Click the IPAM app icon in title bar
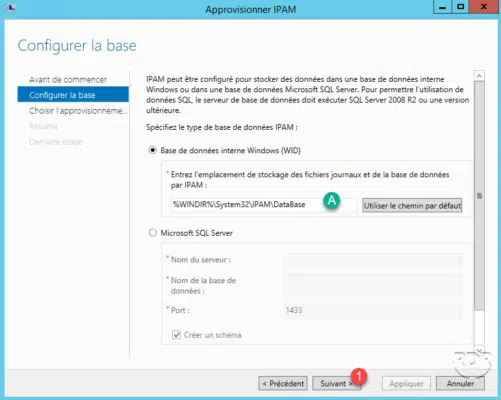This screenshot has width=501, height=400. (x=10, y=8)
